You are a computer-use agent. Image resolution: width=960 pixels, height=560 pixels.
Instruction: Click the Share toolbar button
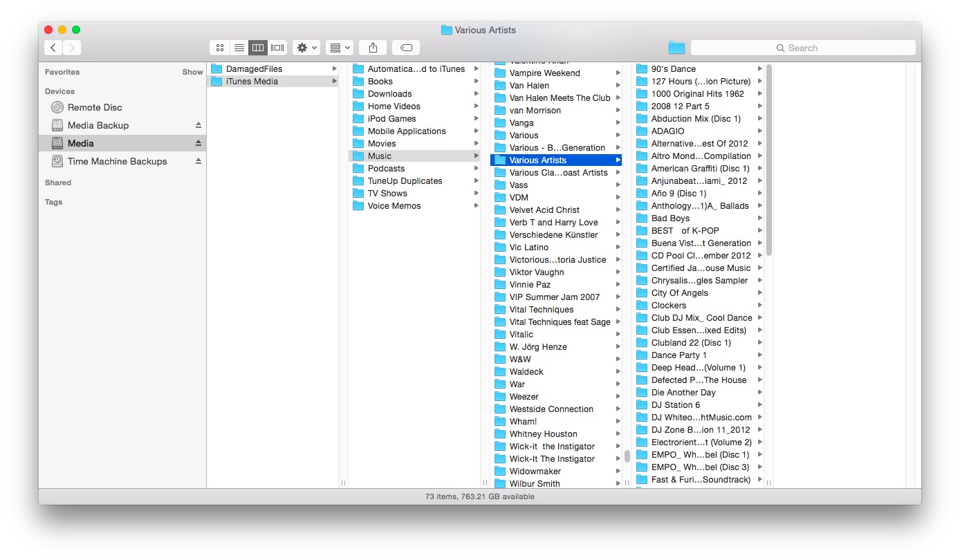pyautogui.click(x=373, y=48)
